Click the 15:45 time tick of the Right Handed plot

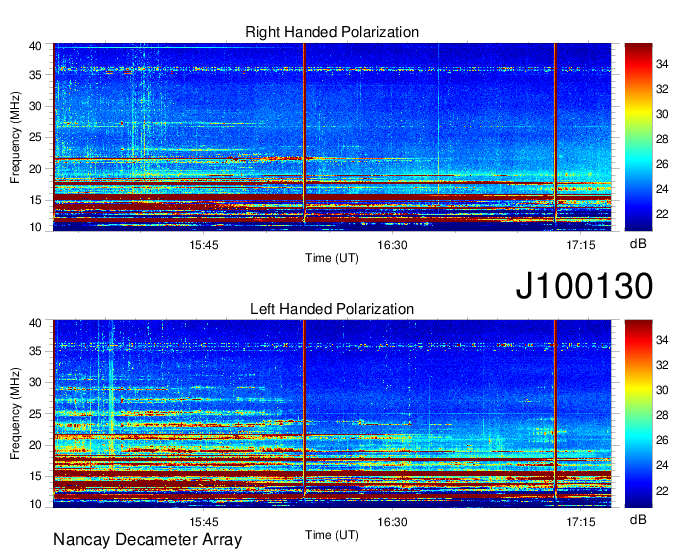(x=204, y=245)
